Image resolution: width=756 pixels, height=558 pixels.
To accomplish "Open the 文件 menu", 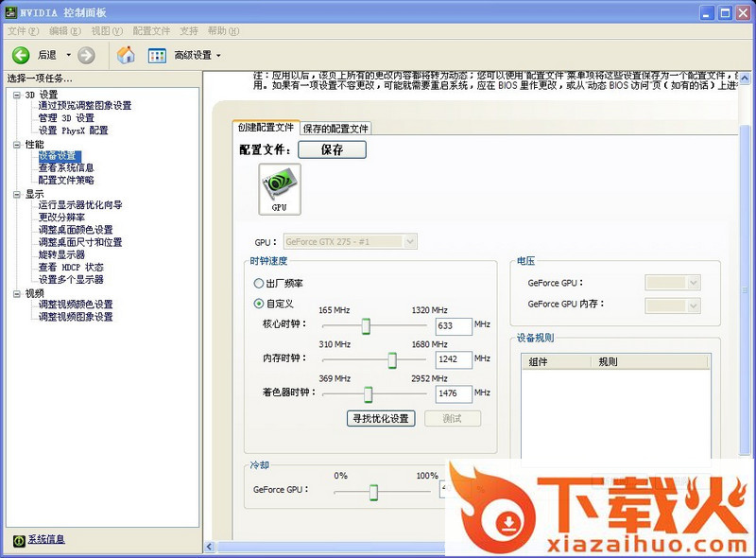I will click(23, 31).
